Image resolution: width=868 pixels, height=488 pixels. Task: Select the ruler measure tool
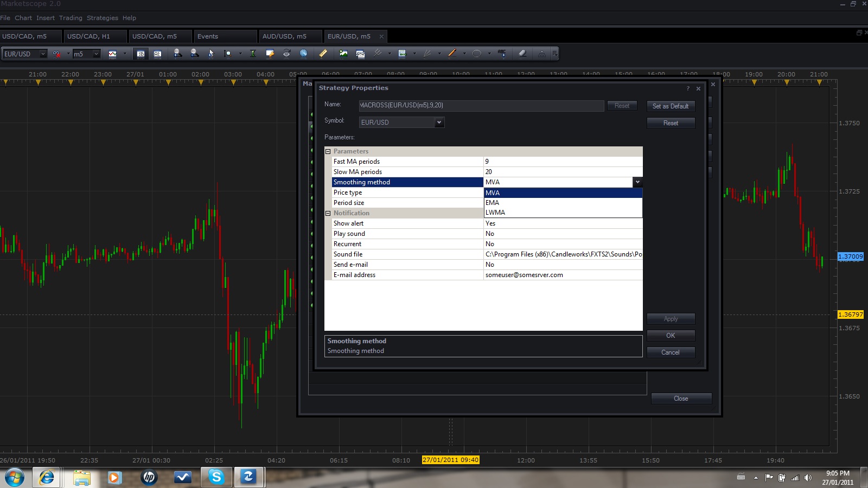323,54
